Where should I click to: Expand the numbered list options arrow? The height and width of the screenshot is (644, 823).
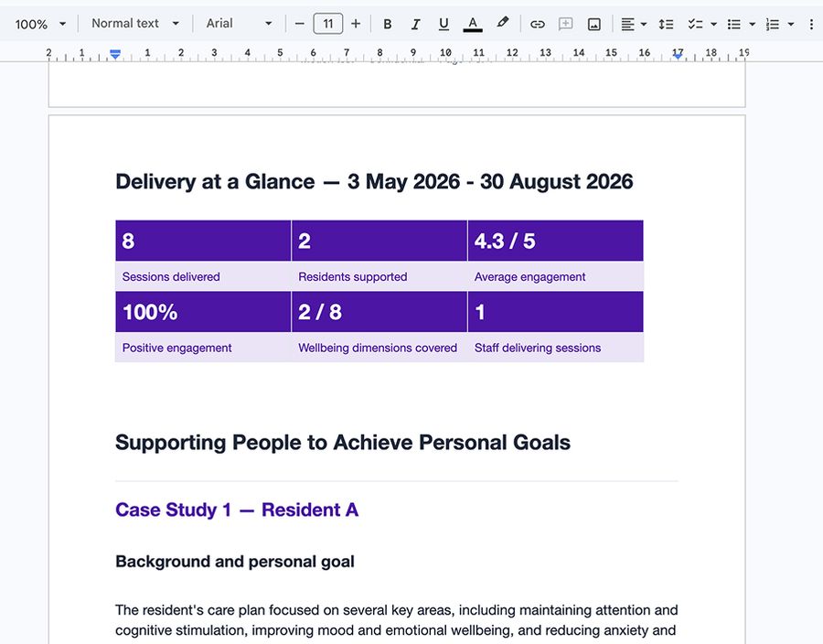point(790,24)
